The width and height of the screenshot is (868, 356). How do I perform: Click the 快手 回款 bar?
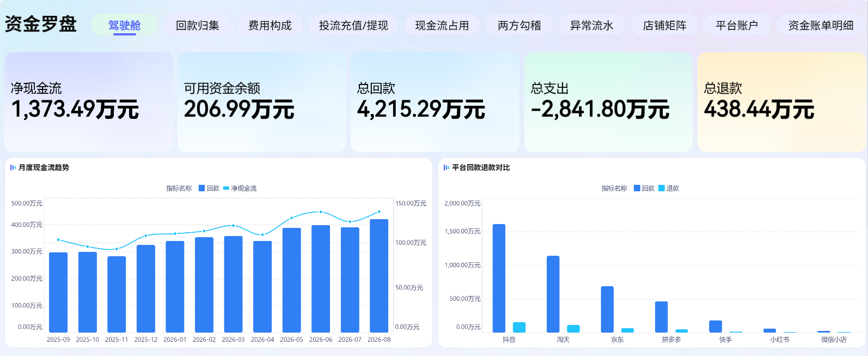pyautogui.click(x=716, y=327)
